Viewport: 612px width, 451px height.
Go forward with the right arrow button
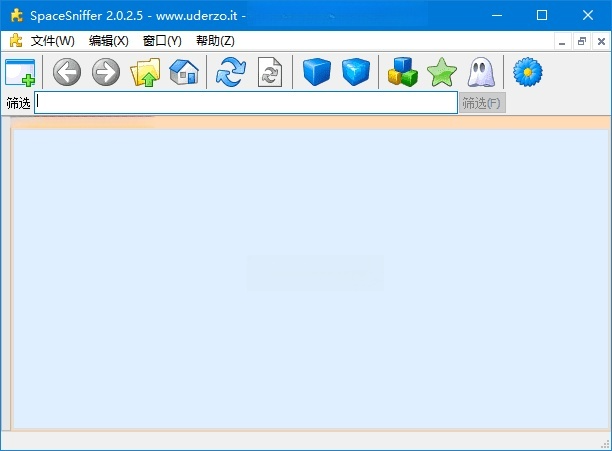coord(105,73)
